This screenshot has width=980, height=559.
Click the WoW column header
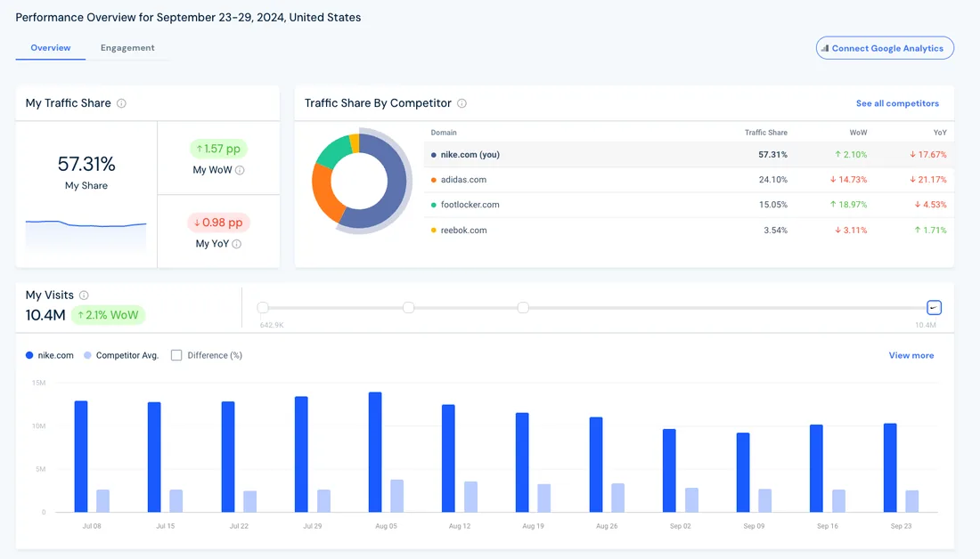[x=858, y=133]
